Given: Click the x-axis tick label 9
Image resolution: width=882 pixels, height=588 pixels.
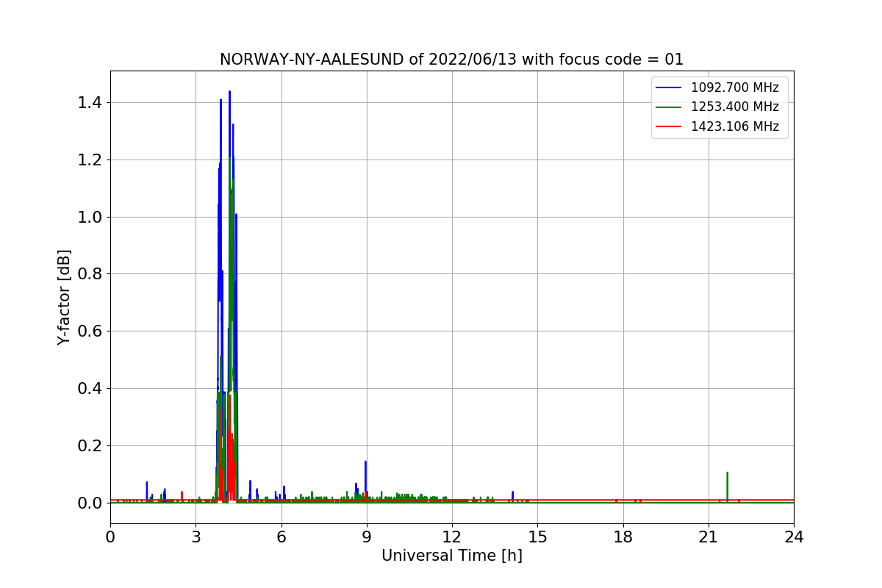Looking at the screenshot, I should (367, 537).
